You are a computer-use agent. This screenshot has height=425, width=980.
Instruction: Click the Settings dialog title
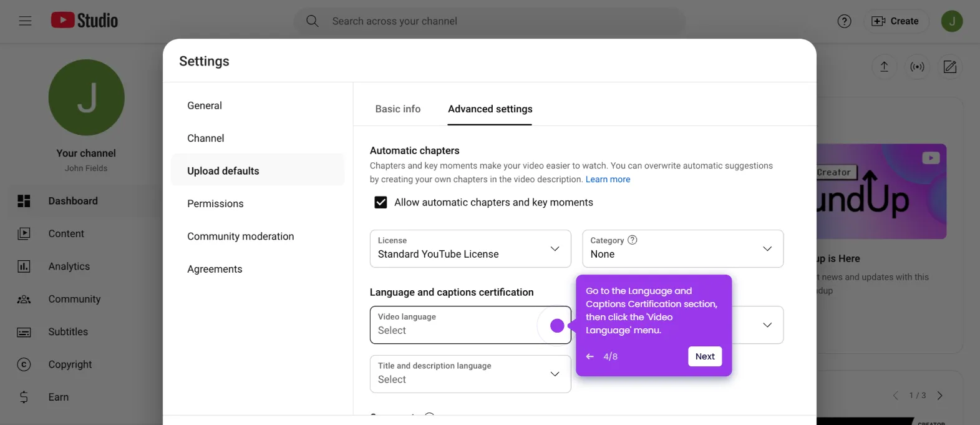click(x=204, y=61)
